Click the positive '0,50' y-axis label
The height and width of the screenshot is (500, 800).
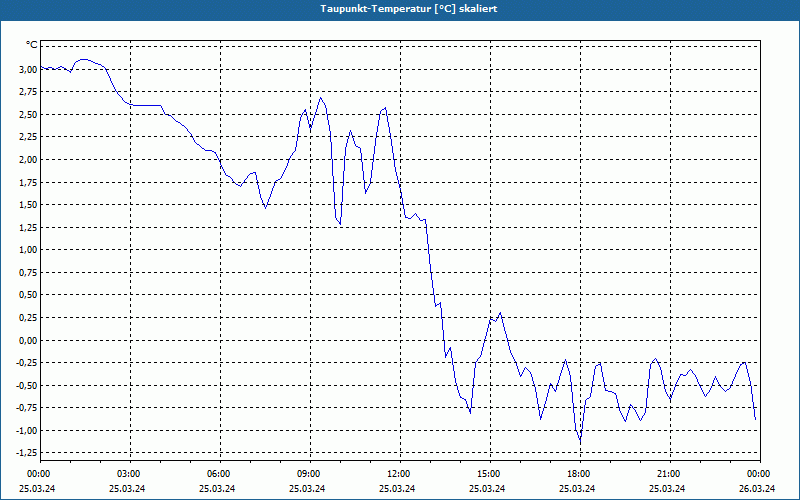(28, 295)
